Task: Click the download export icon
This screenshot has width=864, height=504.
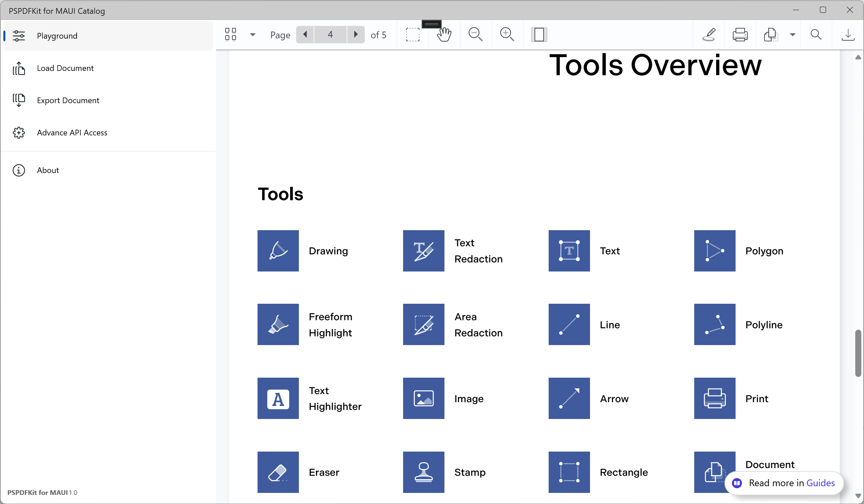Action: click(848, 35)
